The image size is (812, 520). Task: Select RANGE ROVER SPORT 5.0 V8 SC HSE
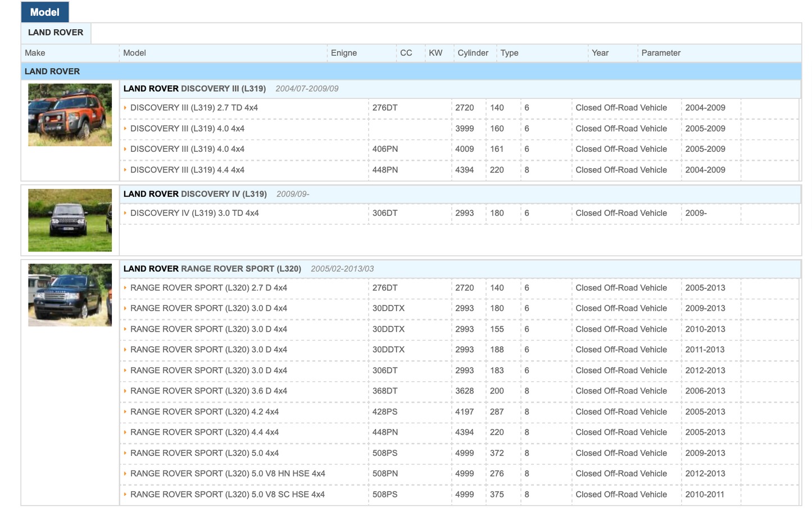point(228,495)
